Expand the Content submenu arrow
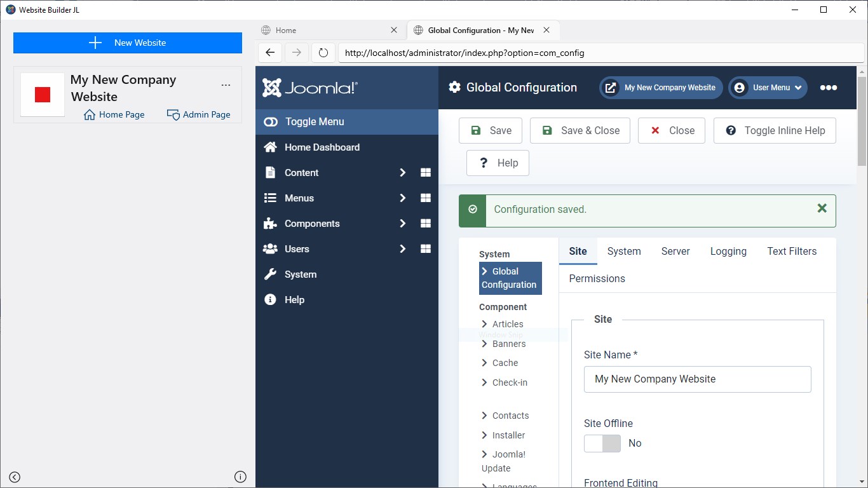 [402, 173]
